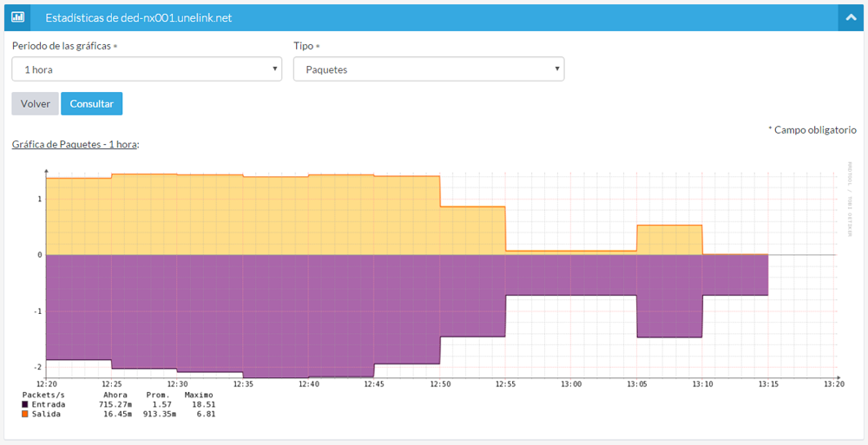Viewport: 868px width, 445px height.
Task: Select the 12:50 time label on the x-axis
Action: pyautogui.click(x=440, y=383)
